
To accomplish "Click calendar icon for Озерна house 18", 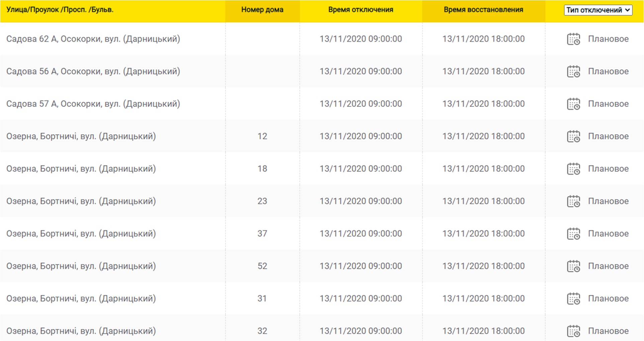I will [x=573, y=169].
